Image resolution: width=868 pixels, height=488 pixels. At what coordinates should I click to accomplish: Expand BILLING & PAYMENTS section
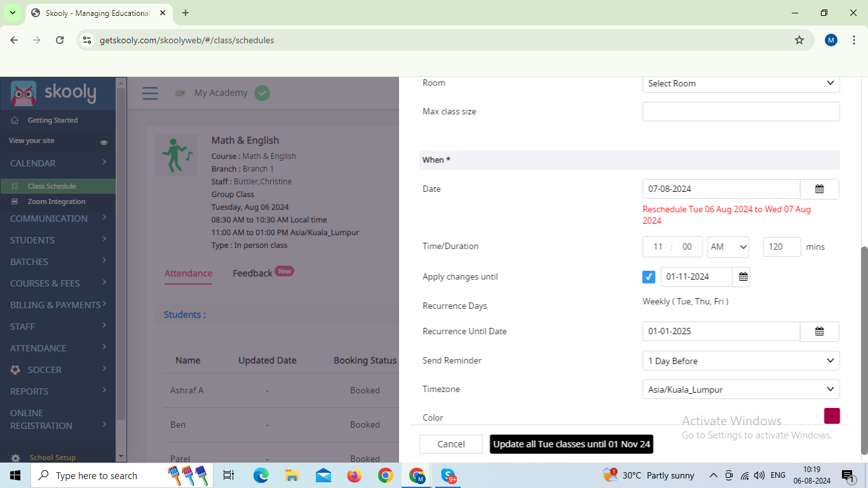click(x=58, y=305)
